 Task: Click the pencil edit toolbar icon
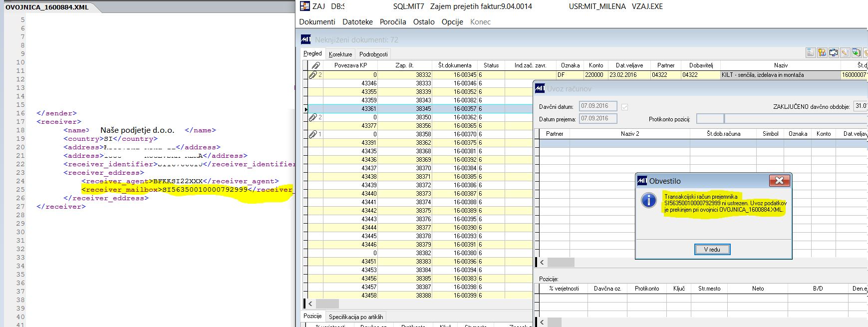click(x=845, y=53)
